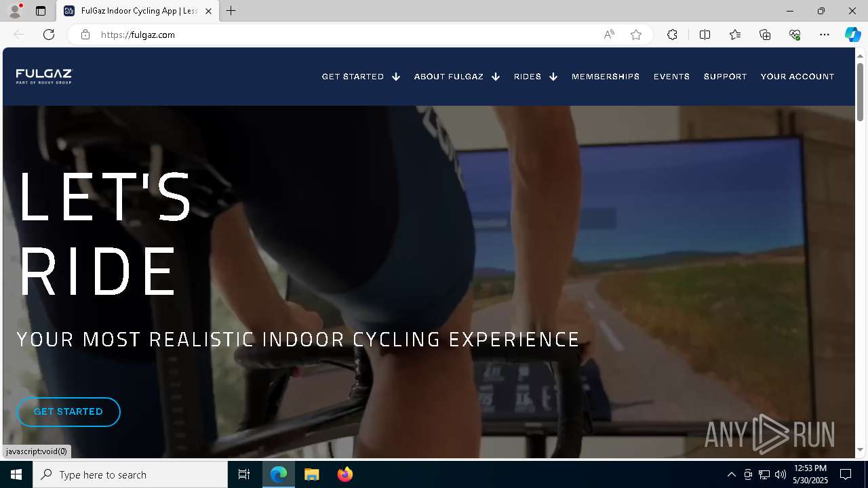Expand the Get Started menu arrow

point(396,77)
